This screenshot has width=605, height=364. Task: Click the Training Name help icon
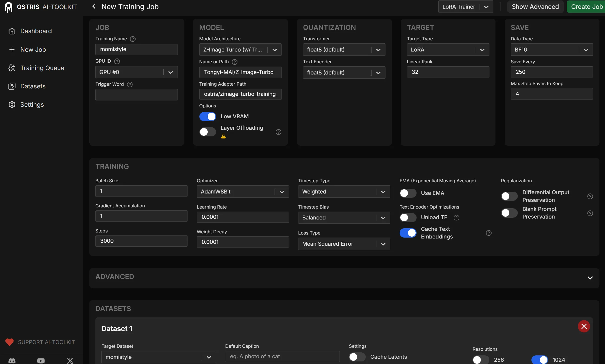click(x=133, y=39)
